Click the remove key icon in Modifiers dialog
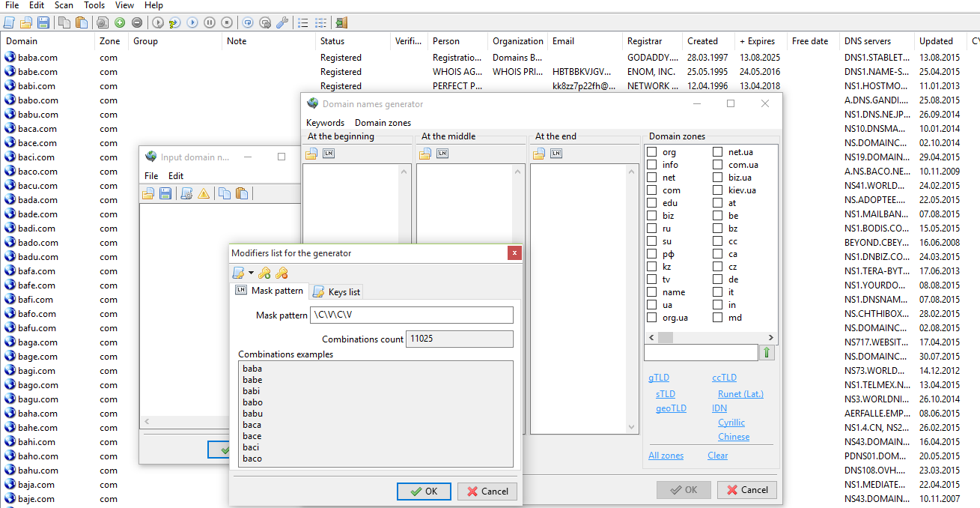The height and width of the screenshot is (508, 980). (x=281, y=273)
